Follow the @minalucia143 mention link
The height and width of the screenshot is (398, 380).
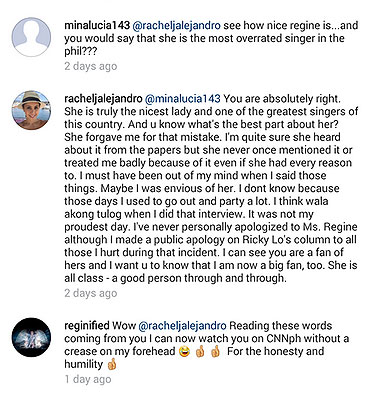[183, 99]
